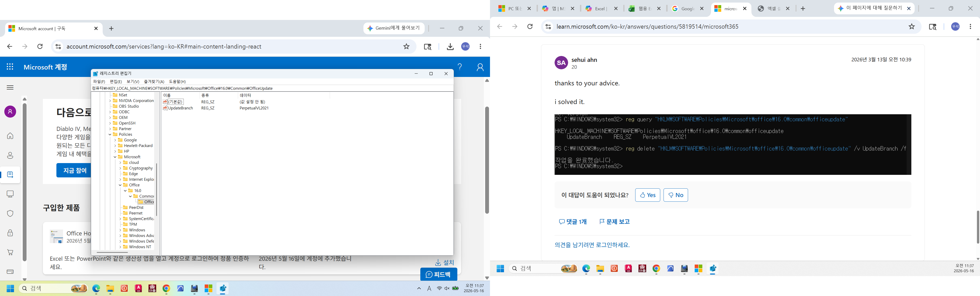980x296 pixels.
Task: Open Chrome downloads in the left browser
Action: pos(450,47)
